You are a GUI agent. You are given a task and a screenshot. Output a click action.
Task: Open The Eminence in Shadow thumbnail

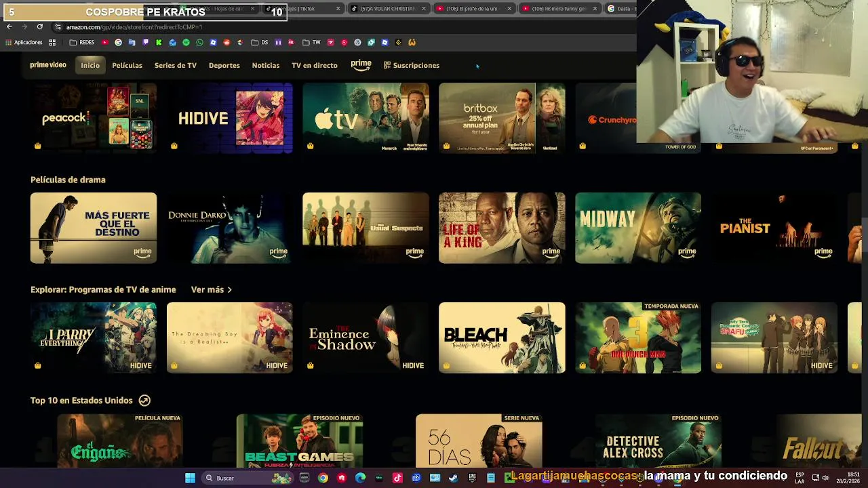[x=366, y=338]
